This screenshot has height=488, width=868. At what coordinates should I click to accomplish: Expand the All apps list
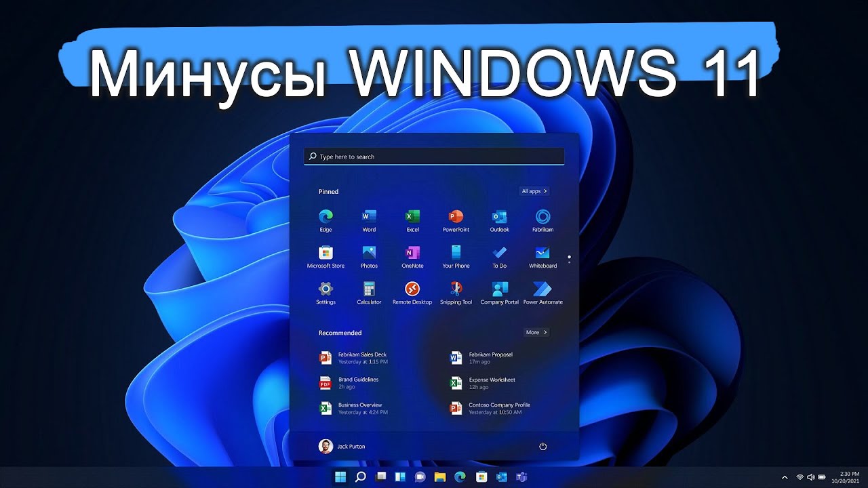click(x=534, y=191)
